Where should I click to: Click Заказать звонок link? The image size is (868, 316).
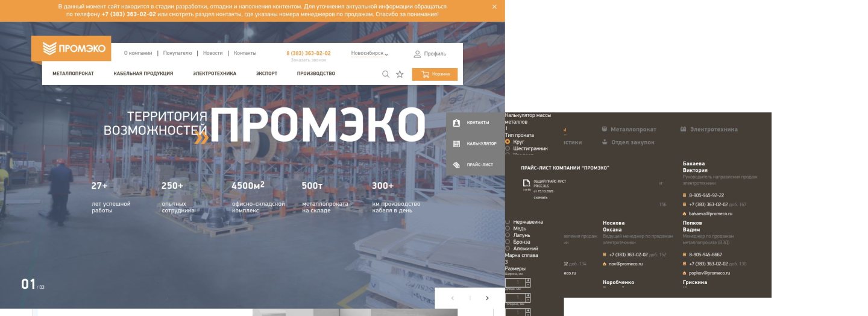coord(309,60)
